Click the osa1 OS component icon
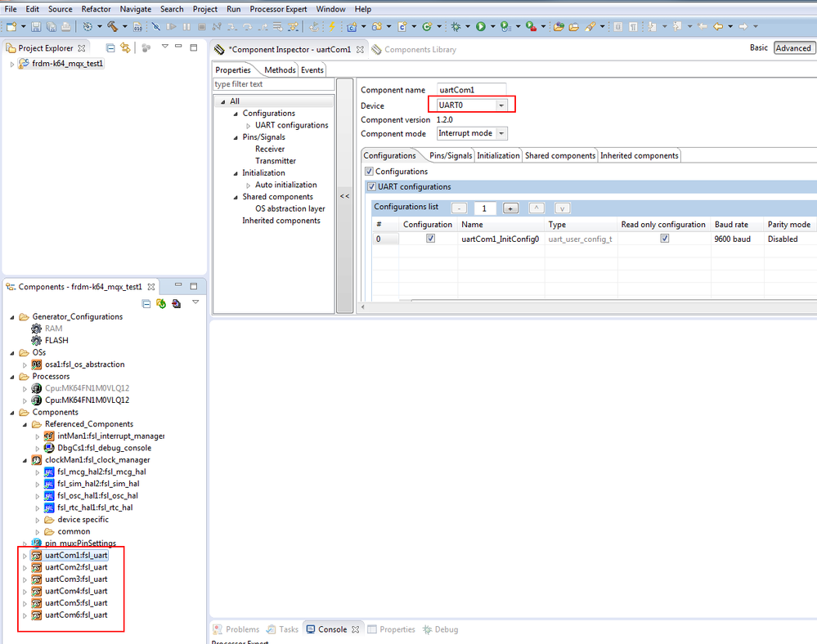Screen dimensions: 817x644 tap(36, 364)
